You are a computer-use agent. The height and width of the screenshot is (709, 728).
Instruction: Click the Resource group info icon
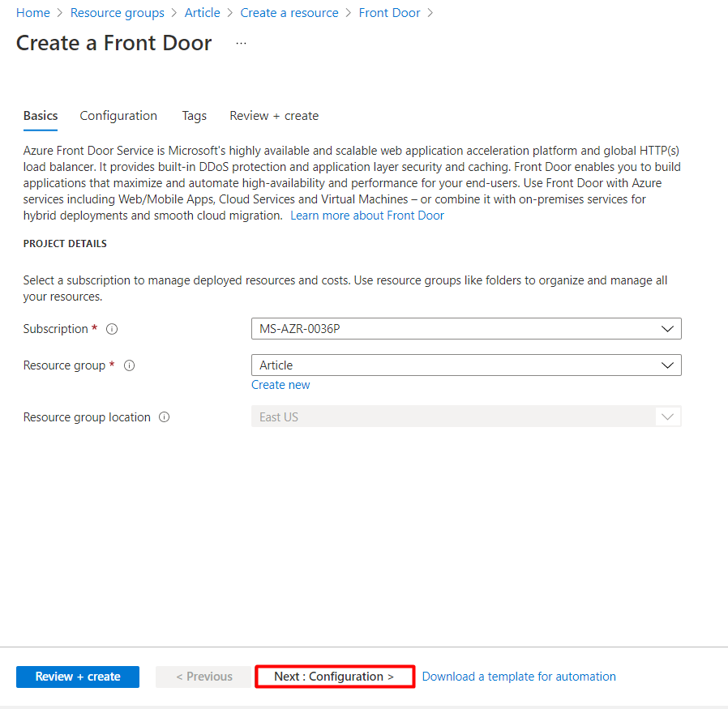(129, 365)
